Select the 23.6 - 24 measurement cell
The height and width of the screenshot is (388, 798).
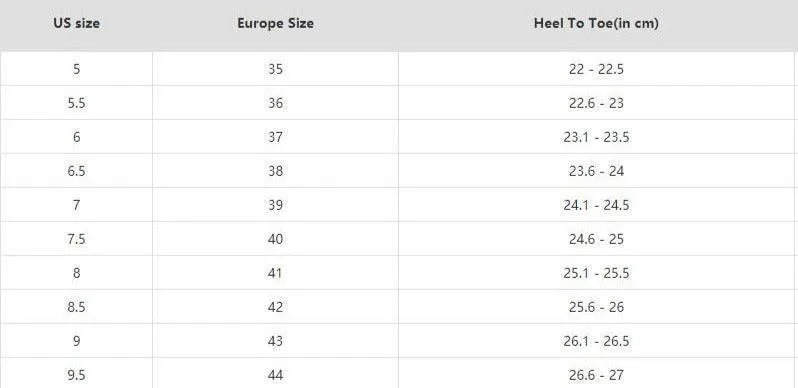(596, 171)
